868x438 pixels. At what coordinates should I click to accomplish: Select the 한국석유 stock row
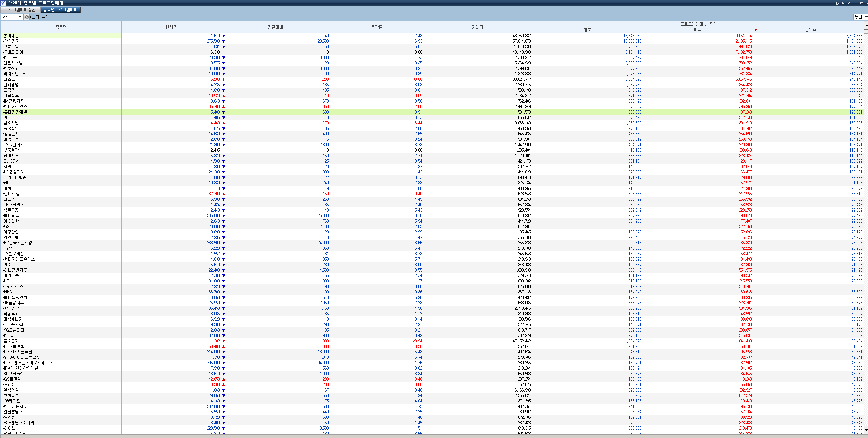tap(432, 96)
